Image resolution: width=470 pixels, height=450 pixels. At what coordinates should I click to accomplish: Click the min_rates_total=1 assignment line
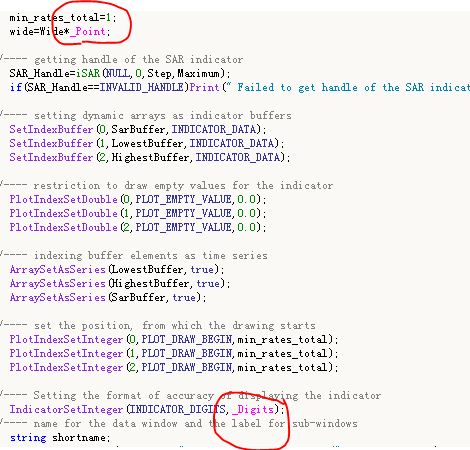(63, 17)
